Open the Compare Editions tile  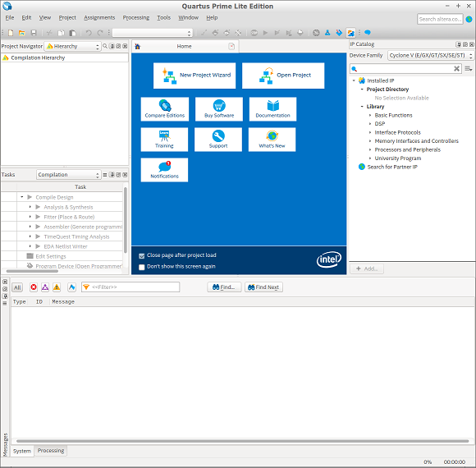click(164, 109)
